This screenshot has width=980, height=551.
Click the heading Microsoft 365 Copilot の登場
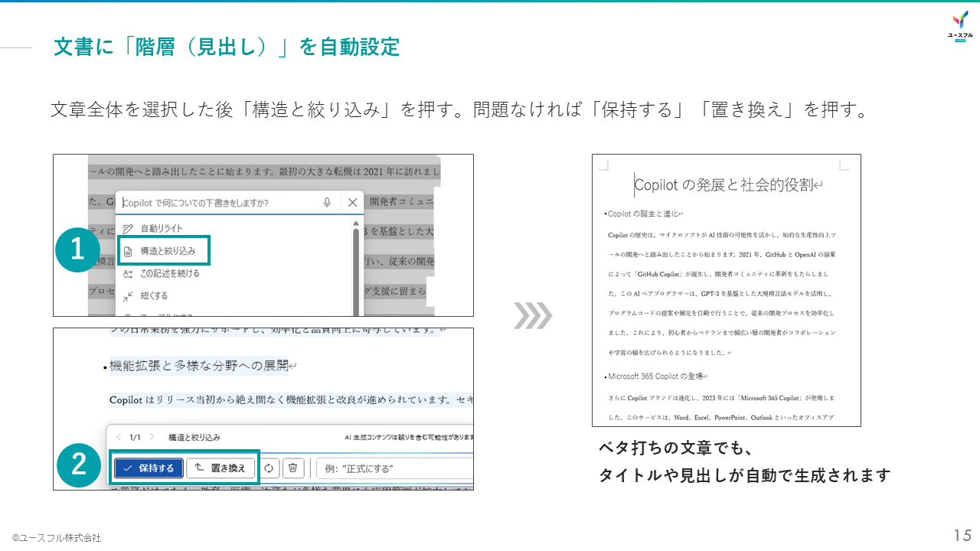[x=655, y=377]
